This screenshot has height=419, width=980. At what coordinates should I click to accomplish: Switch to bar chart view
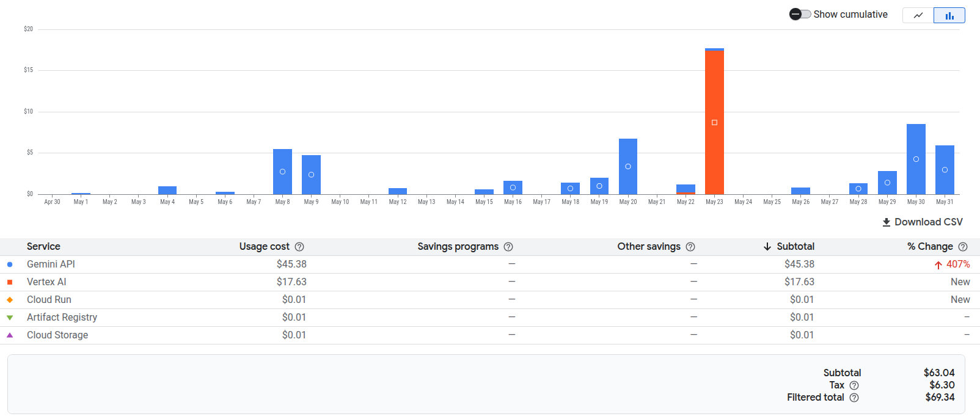click(x=949, y=15)
